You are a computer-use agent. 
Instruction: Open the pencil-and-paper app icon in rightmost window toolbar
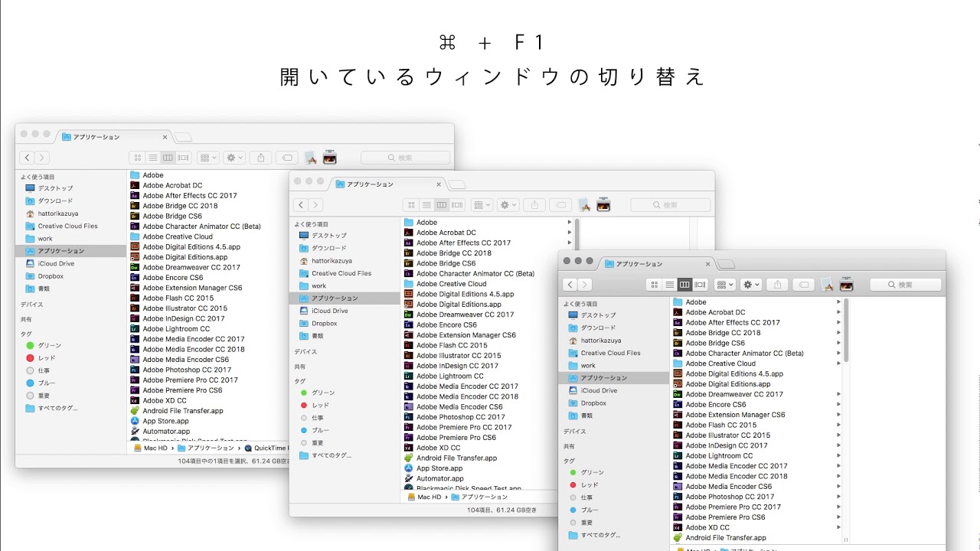tap(827, 285)
